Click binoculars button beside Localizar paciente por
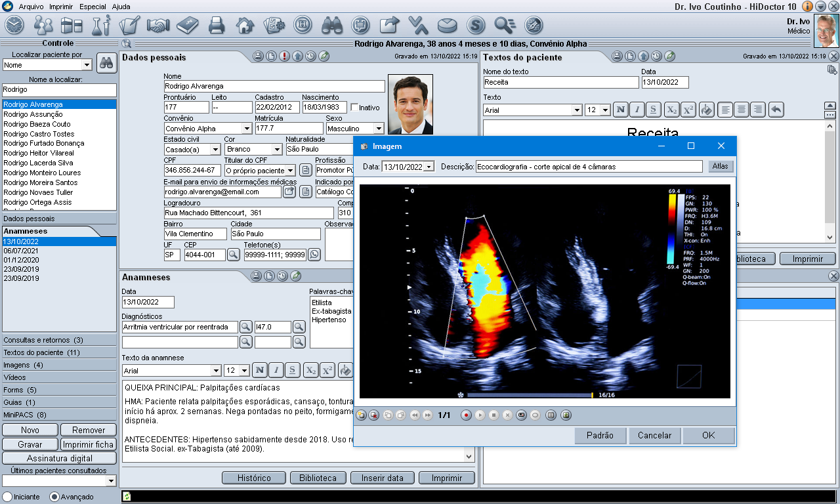 click(106, 64)
